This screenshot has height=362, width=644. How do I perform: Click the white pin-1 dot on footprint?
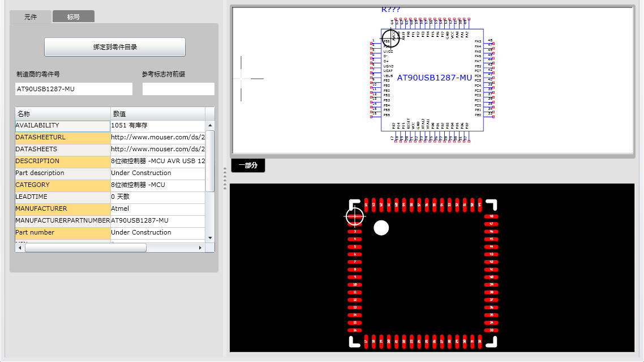381,228
